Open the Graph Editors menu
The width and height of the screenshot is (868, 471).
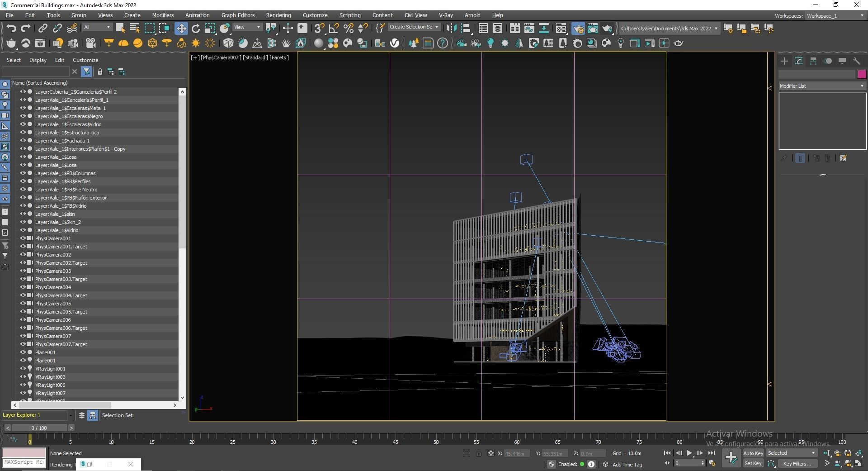click(x=238, y=15)
